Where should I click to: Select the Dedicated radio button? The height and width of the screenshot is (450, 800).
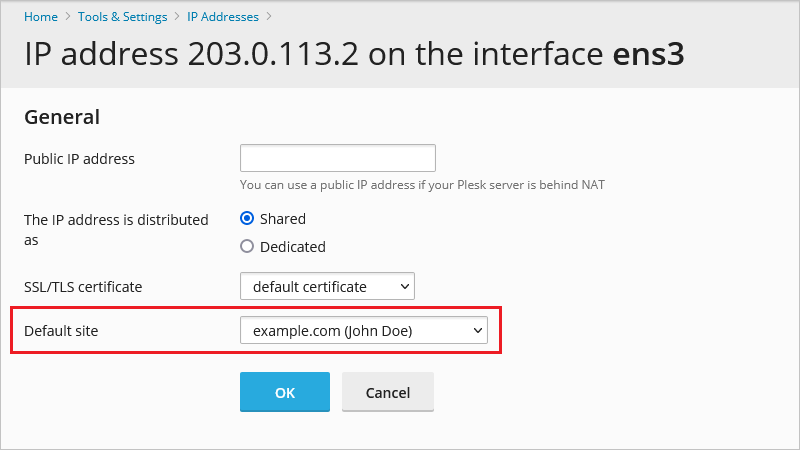(x=247, y=246)
